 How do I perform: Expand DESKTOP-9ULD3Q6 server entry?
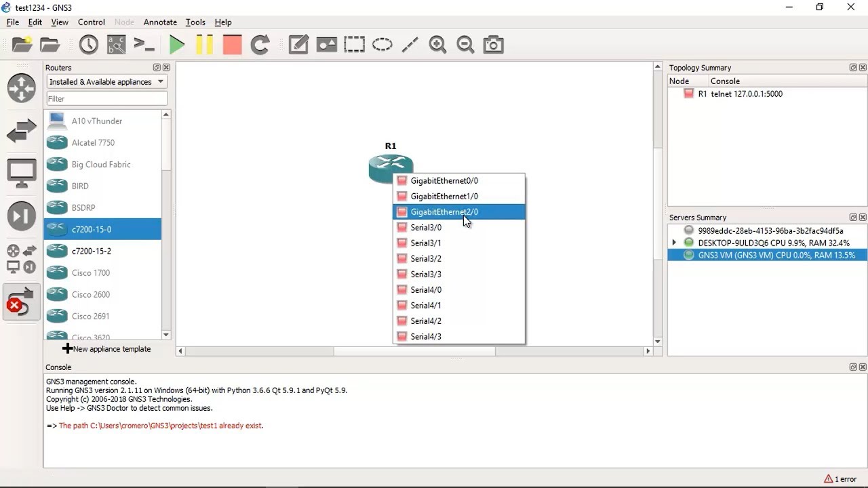pos(674,243)
